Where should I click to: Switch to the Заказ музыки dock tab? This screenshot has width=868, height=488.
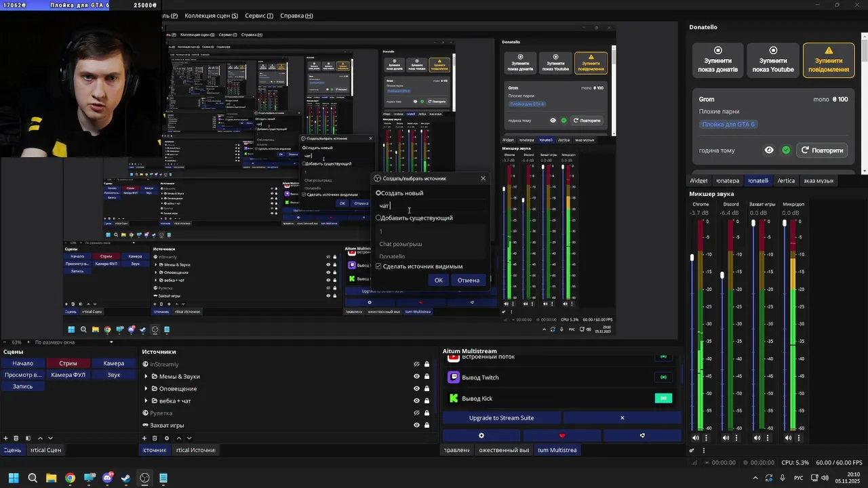click(818, 181)
